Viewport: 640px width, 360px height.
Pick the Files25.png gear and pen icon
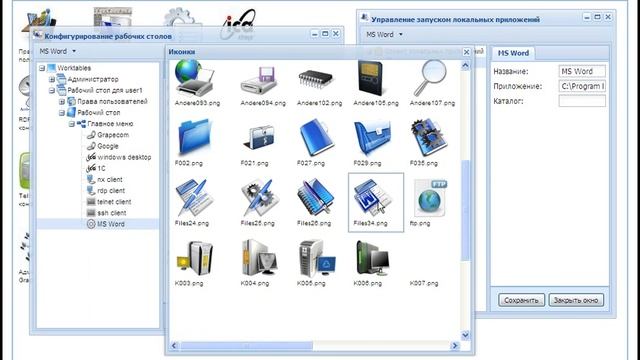260,198
